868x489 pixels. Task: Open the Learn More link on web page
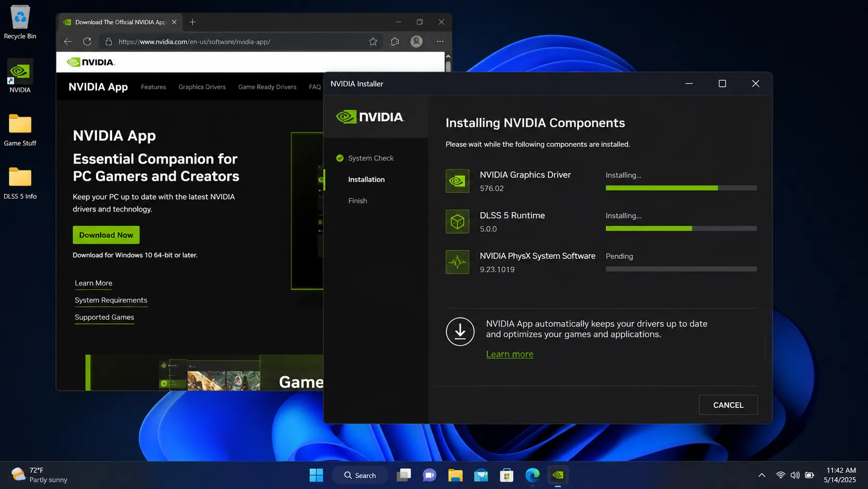pyautogui.click(x=93, y=283)
